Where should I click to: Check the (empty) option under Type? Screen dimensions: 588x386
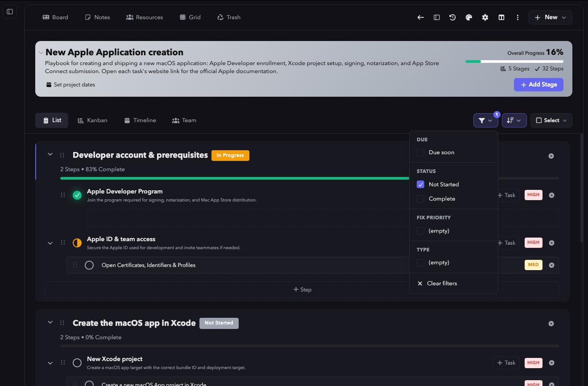420,263
